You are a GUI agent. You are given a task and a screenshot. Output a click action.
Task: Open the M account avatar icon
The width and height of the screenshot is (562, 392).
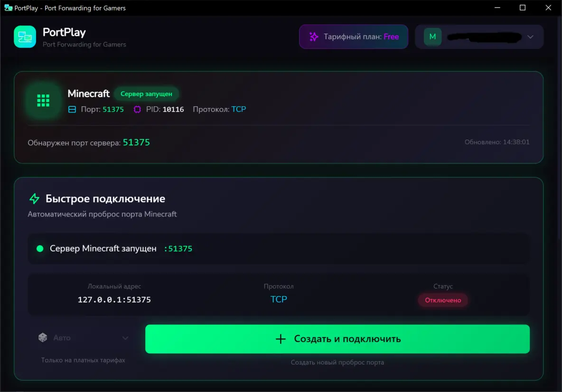432,37
